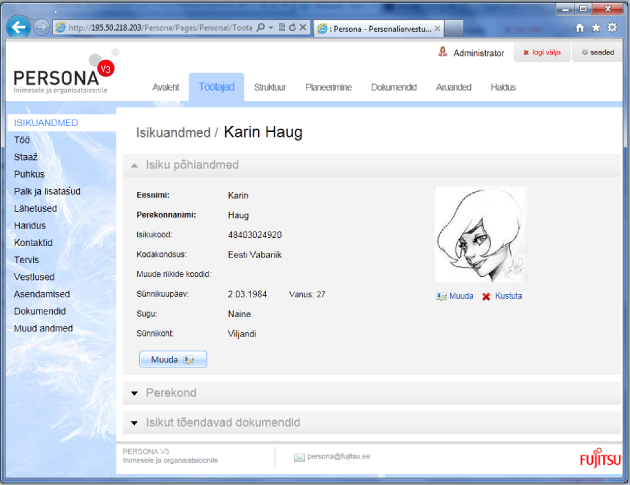Collapse the Isiku põhiandmed section

point(135,165)
